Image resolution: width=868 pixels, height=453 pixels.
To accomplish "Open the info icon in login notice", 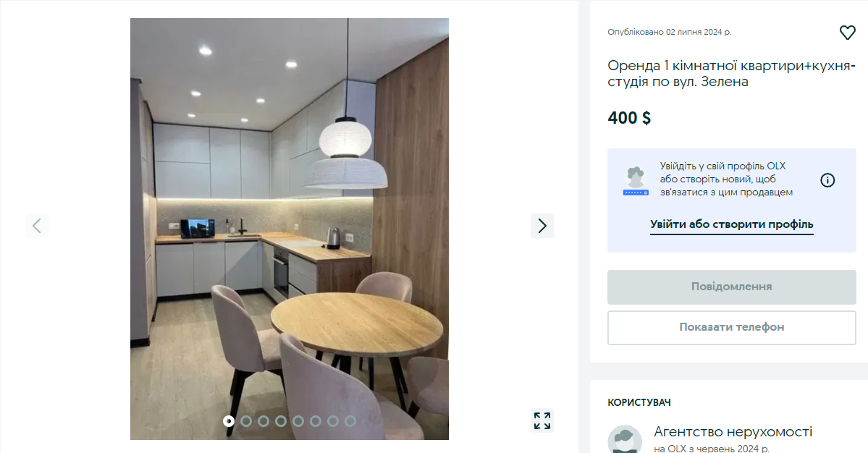I will tap(827, 180).
